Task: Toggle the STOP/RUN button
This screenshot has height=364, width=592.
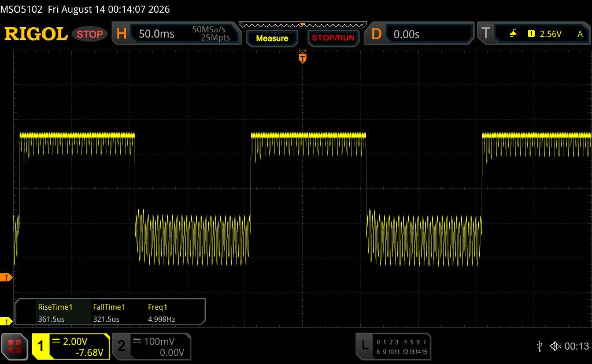Action: 333,38
